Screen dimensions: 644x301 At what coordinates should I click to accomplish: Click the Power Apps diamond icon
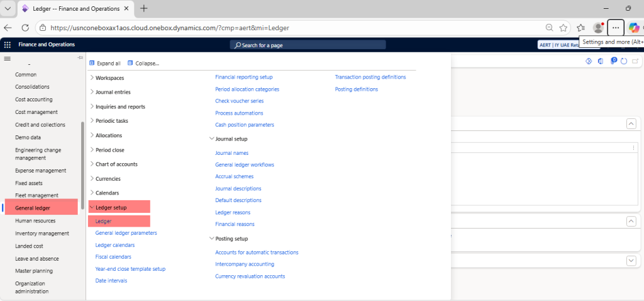click(589, 61)
